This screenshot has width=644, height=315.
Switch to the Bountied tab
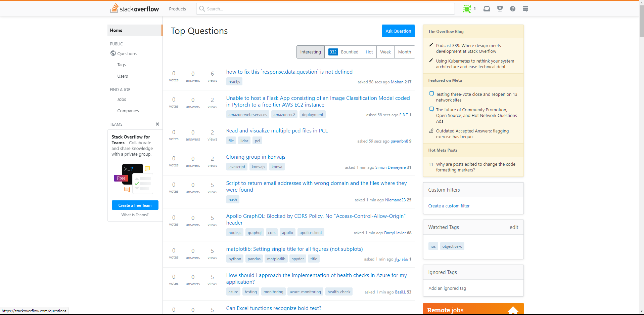[343, 52]
